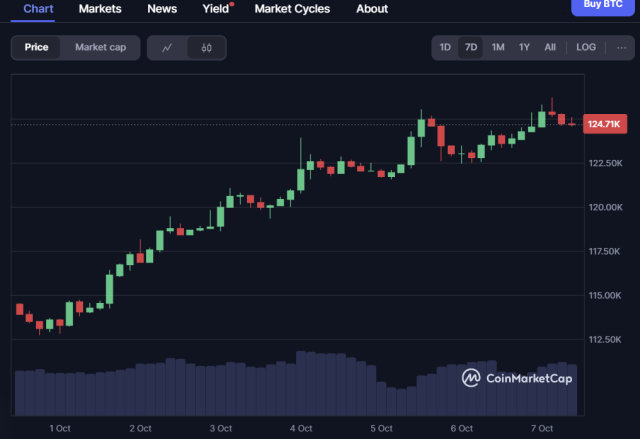View the Market Cycles tab
The height and width of the screenshot is (439, 640).
292,8
